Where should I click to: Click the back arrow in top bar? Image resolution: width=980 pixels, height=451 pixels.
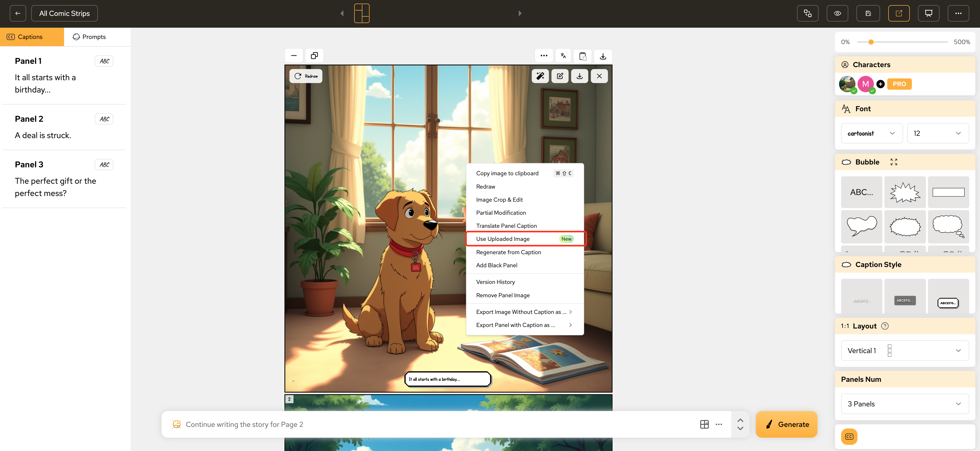tap(18, 13)
